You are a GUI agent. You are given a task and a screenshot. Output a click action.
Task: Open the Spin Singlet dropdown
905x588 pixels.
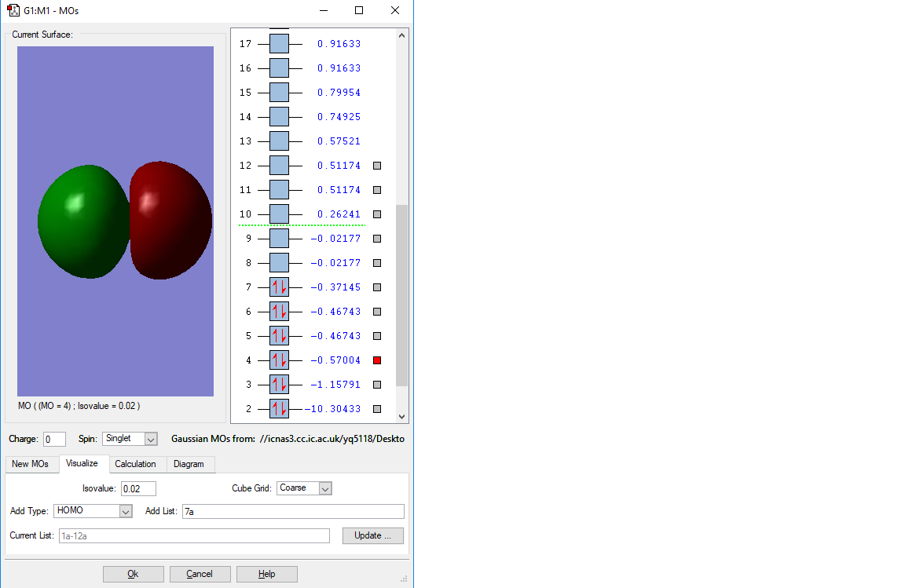(x=151, y=439)
